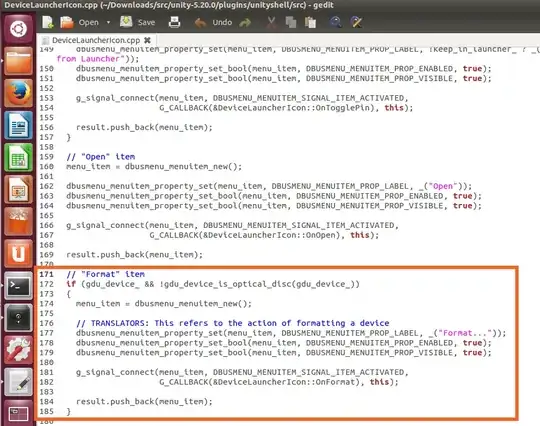Image resolution: width=540 pixels, height=426 pixels.
Task: Place cursor on line 172 if statement
Action: [213, 284]
